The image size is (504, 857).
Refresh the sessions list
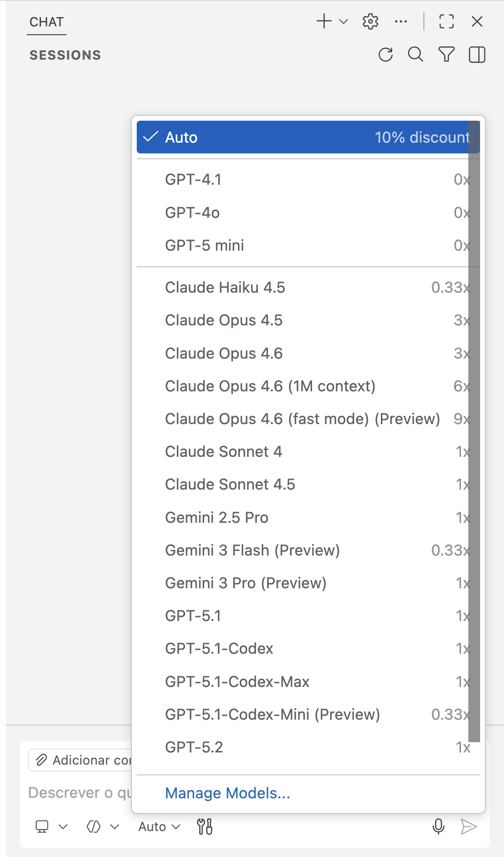tap(386, 55)
